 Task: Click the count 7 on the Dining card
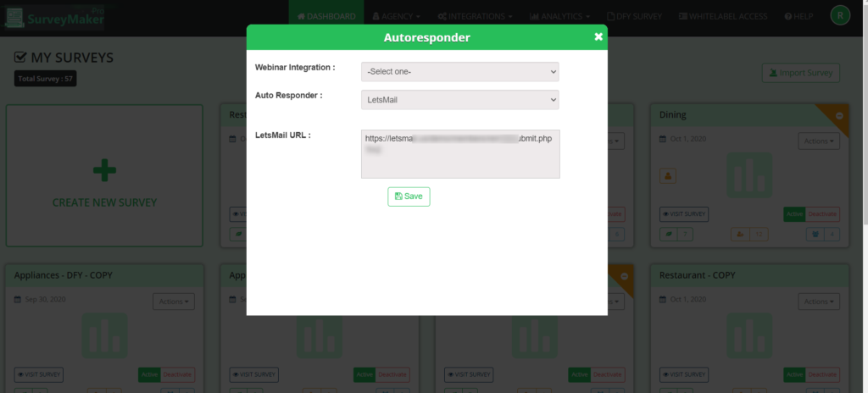point(685,234)
